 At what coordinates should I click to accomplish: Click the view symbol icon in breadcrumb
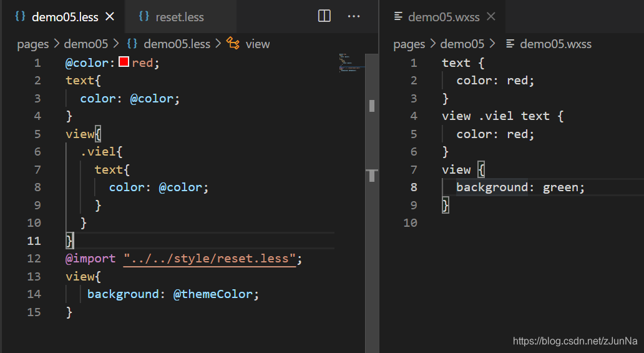(x=233, y=42)
